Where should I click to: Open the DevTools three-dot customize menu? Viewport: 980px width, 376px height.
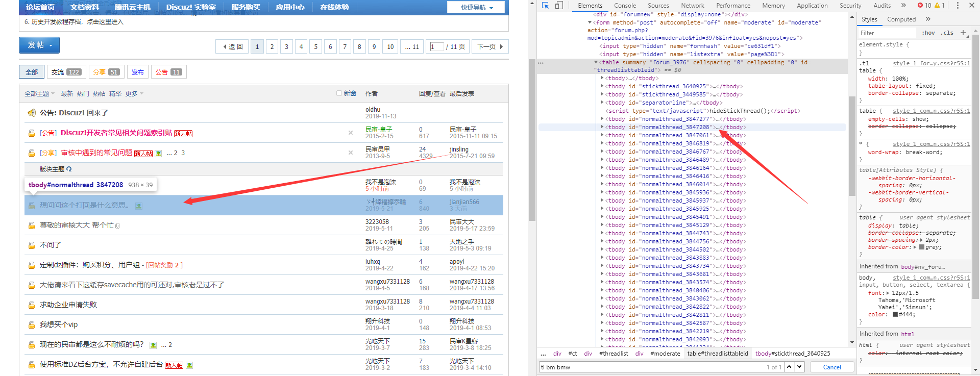click(x=958, y=5)
